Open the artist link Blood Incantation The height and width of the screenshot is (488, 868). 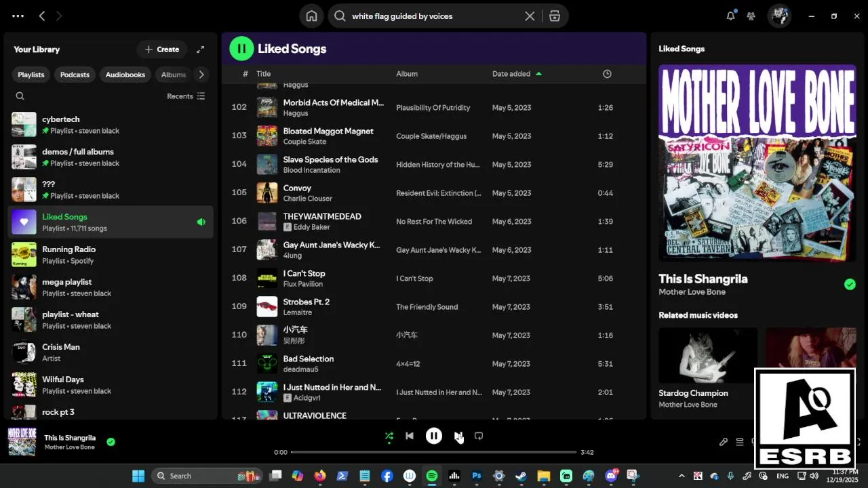pos(311,170)
